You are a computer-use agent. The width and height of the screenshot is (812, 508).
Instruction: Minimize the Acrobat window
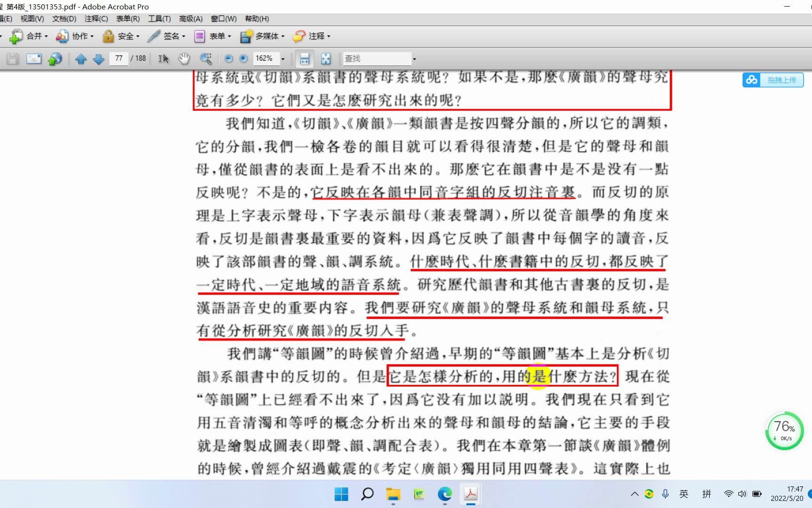pyautogui.click(x=787, y=6)
